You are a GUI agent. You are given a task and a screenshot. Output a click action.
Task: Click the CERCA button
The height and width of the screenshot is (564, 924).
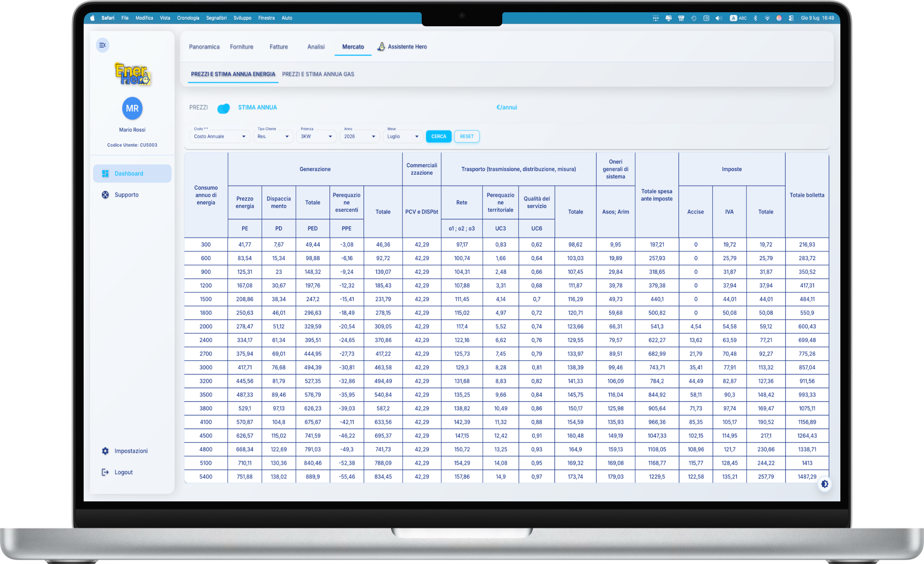click(439, 137)
